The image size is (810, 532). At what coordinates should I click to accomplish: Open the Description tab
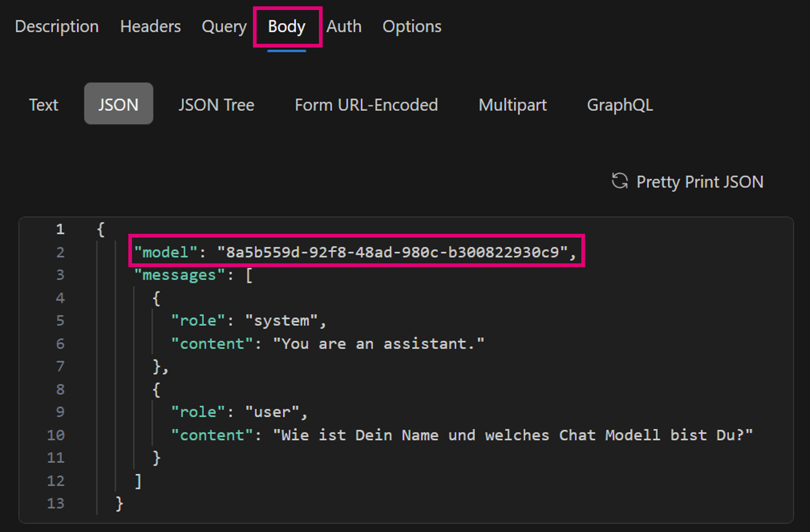pyautogui.click(x=56, y=26)
